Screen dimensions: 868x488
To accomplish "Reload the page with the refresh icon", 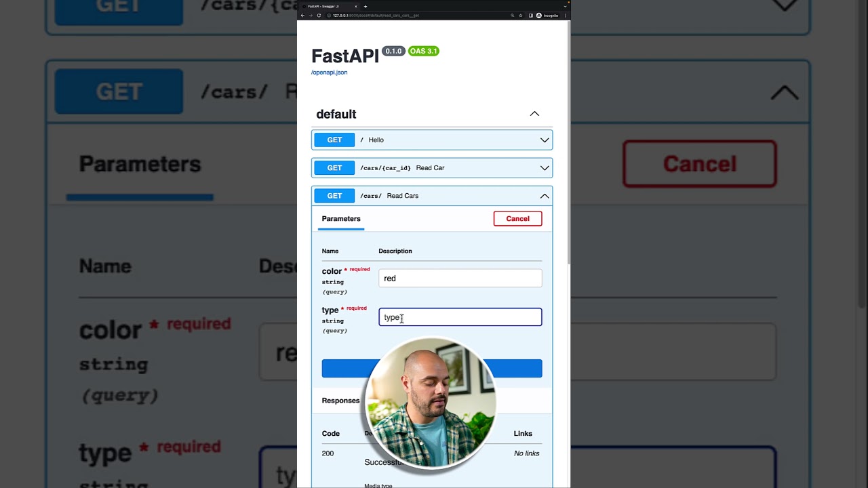I will 319,15.
